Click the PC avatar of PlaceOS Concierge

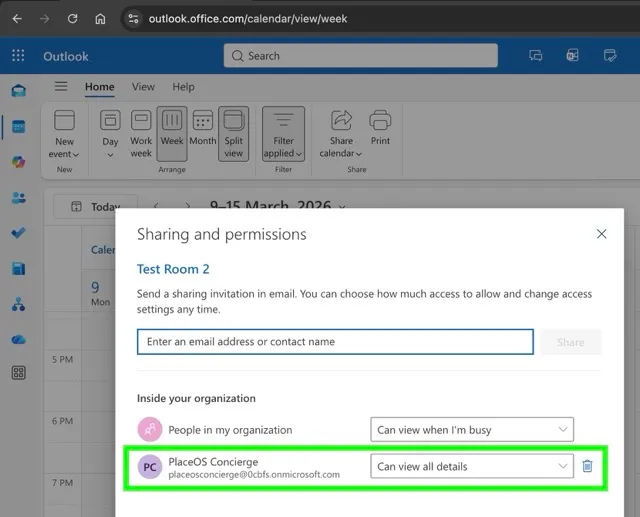point(150,467)
